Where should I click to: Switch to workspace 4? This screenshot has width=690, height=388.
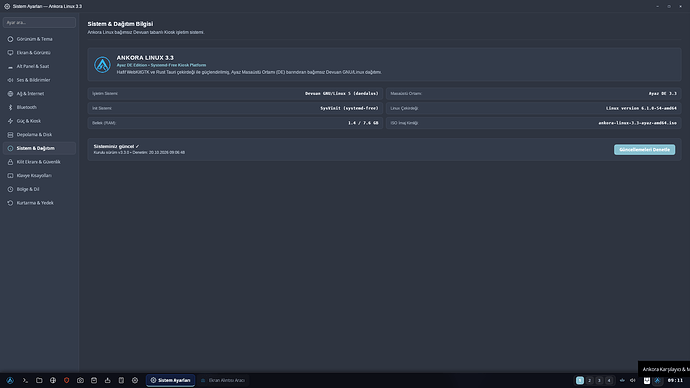click(609, 381)
